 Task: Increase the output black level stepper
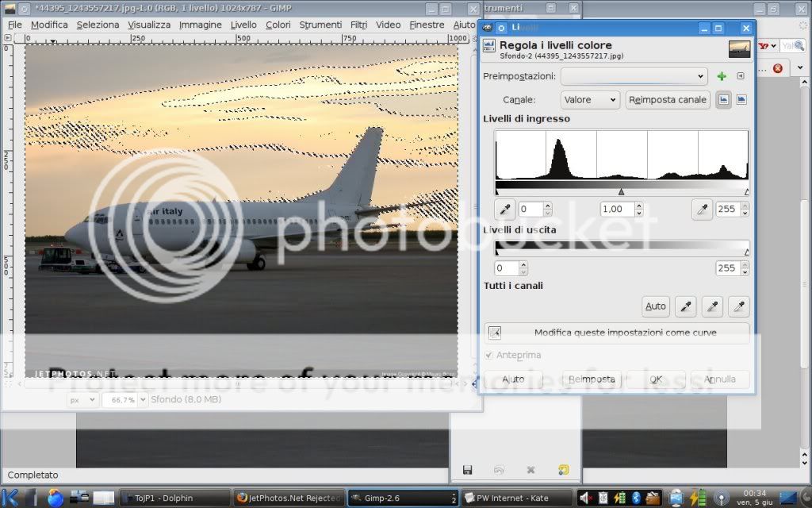coord(523,265)
